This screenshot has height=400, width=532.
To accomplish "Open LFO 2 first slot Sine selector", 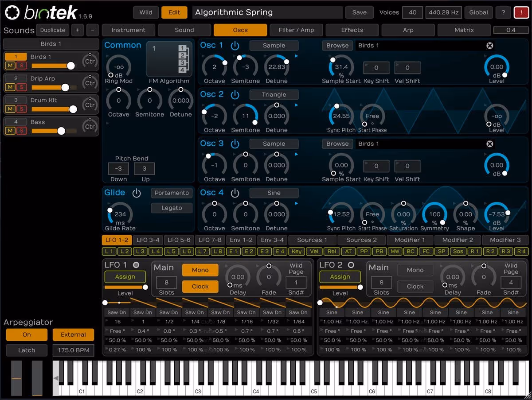I will click(332, 312).
